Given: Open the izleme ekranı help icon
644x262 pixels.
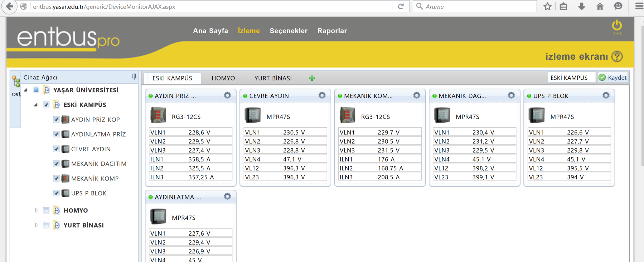Looking at the screenshot, I should click(617, 56).
